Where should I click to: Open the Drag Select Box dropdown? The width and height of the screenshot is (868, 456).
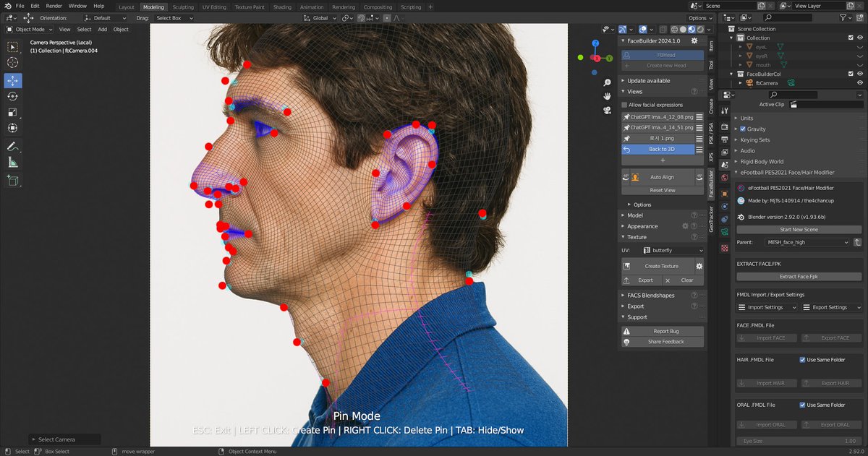click(172, 18)
